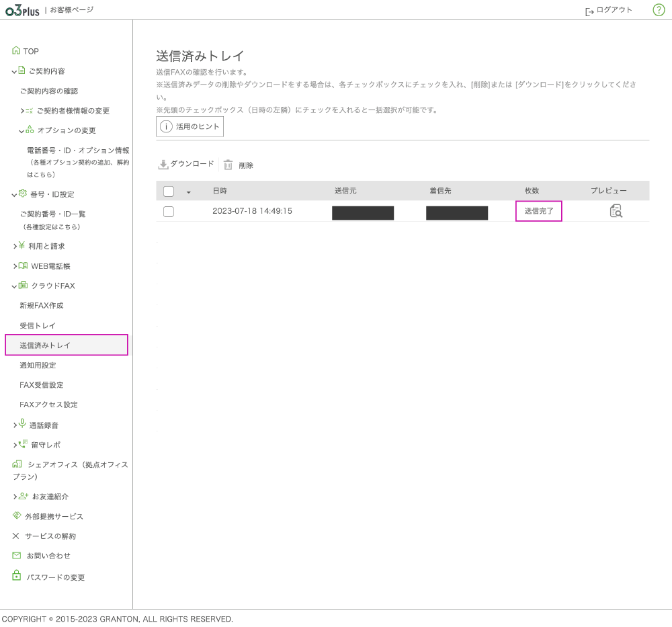Image resolution: width=672 pixels, height=627 pixels.
Task: Collapse the 番号・ID設定 chevron
Action: [15, 195]
